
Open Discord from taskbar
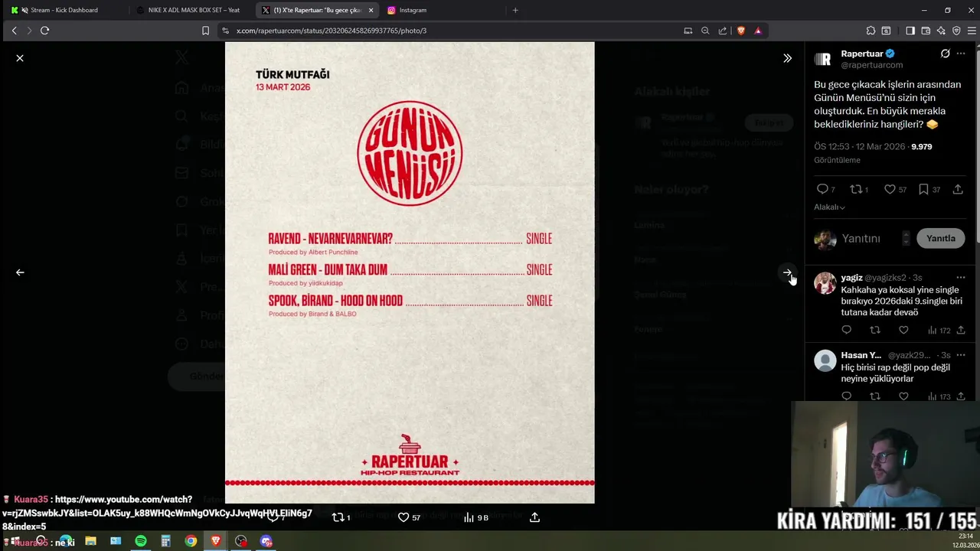(266, 541)
